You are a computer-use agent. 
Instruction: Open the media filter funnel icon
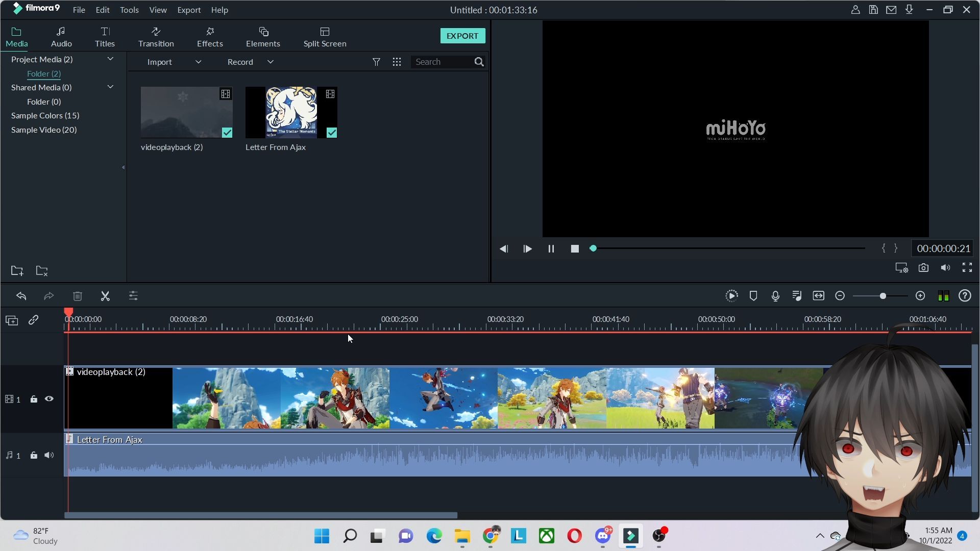coord(376,62)
